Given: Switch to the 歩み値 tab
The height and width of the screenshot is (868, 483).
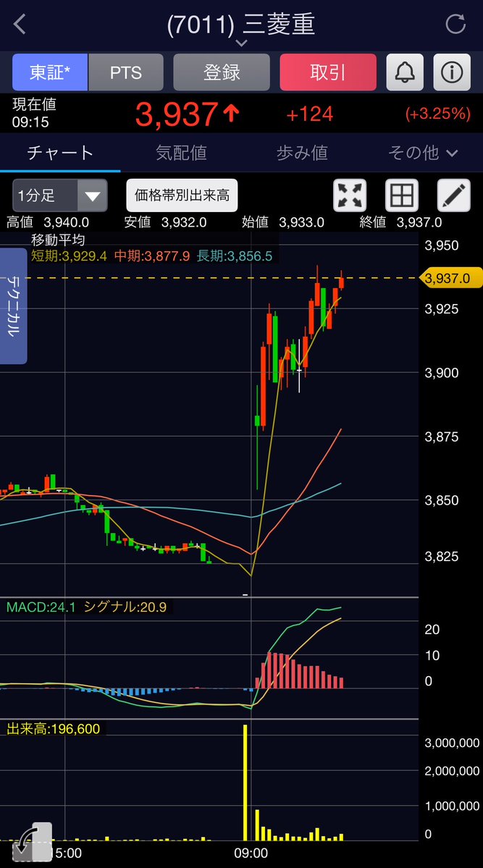Looking at the screenshot, I should tap(302, 153).
